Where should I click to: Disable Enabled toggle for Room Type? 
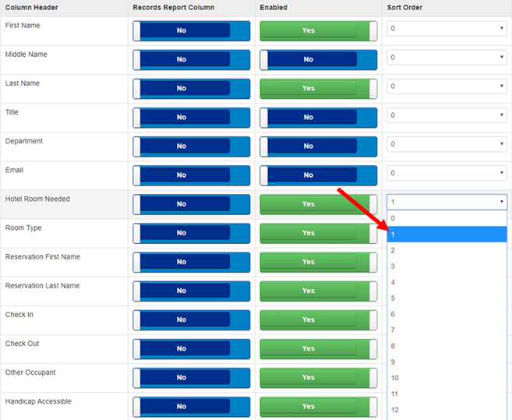318,233
